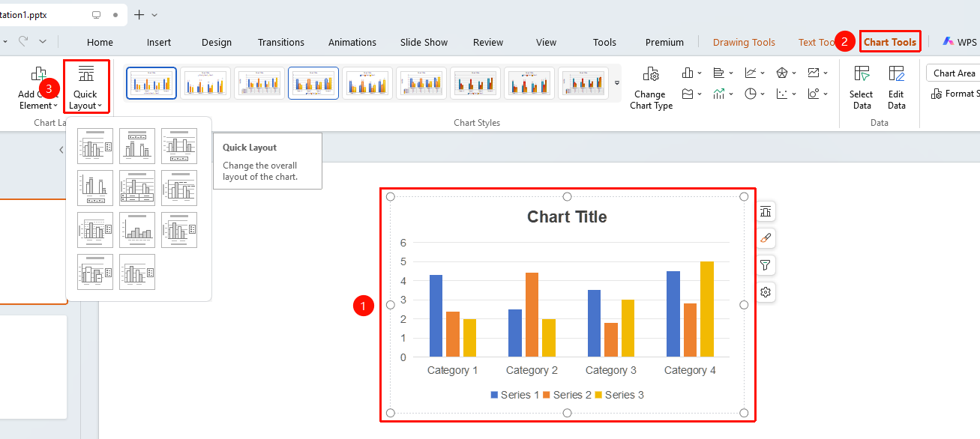Select the Chart Title text
The height and width of the screenshot is (439, 980).
(x=567, y=217)
